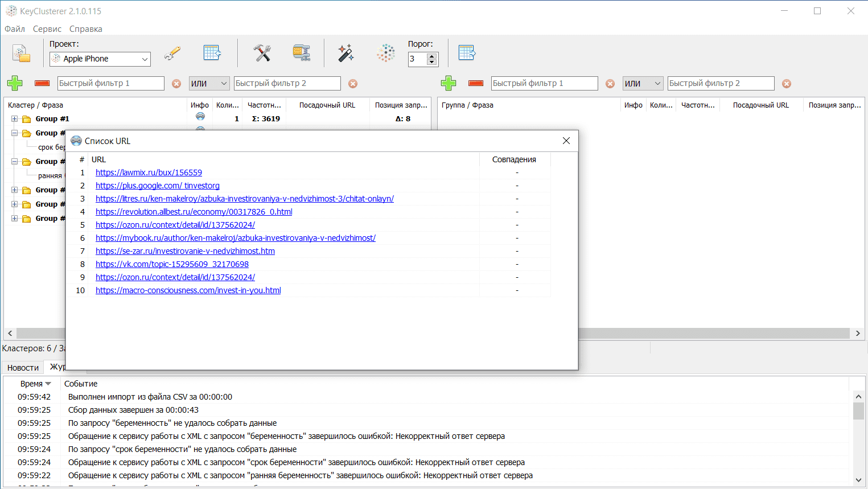The height and width of the screenshot is (489, 868).
Task: Close the Список URL dialog
Action: [x=566, y=141]
